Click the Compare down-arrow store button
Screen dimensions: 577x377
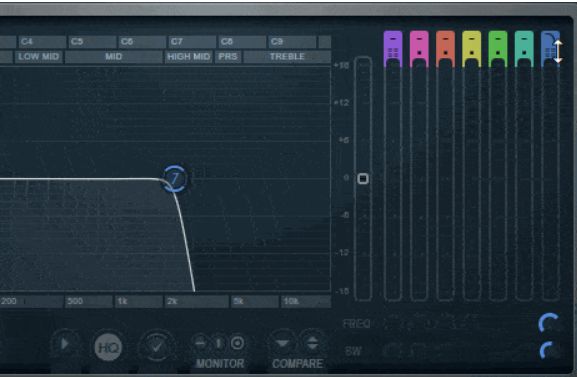coord(282,343)
